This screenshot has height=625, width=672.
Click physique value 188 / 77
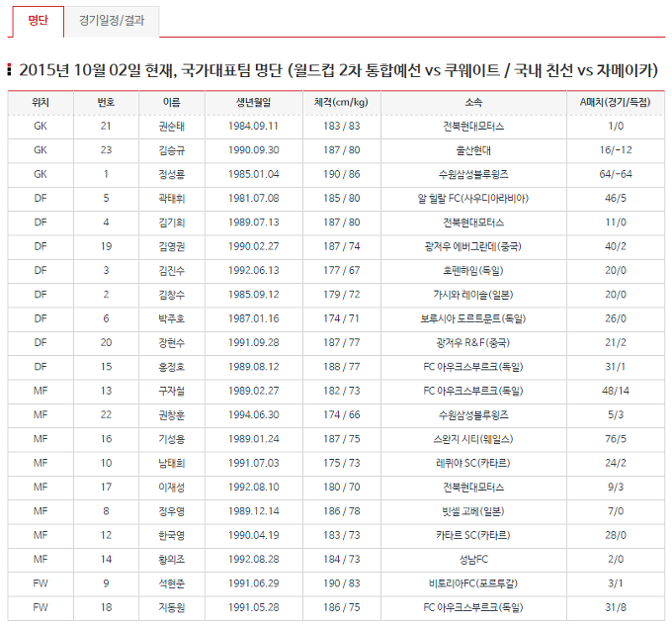pyautogui.click(x=342, y=366)
